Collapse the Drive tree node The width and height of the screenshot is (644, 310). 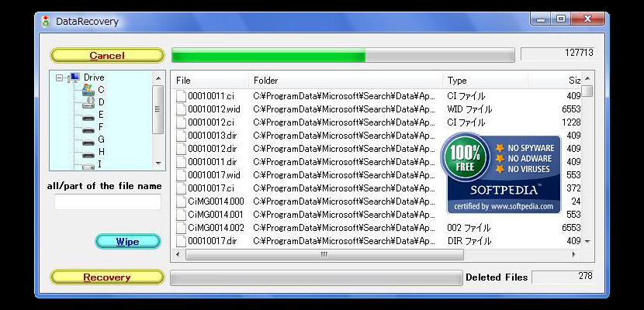[x=60, y=77]
